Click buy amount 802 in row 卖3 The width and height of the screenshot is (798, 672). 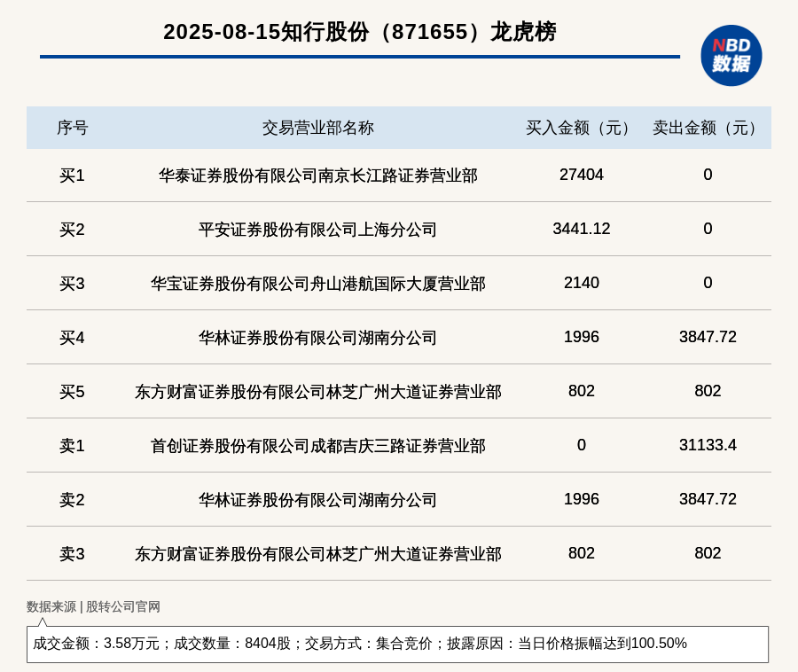[581, 553]
